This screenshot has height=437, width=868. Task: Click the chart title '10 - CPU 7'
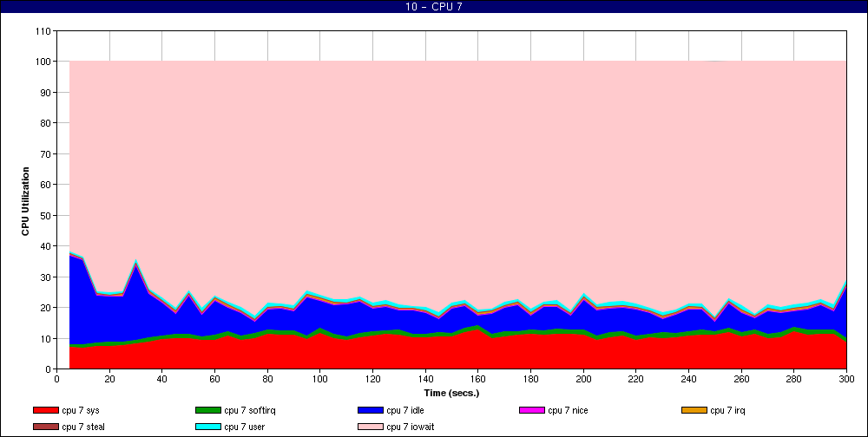434,7
